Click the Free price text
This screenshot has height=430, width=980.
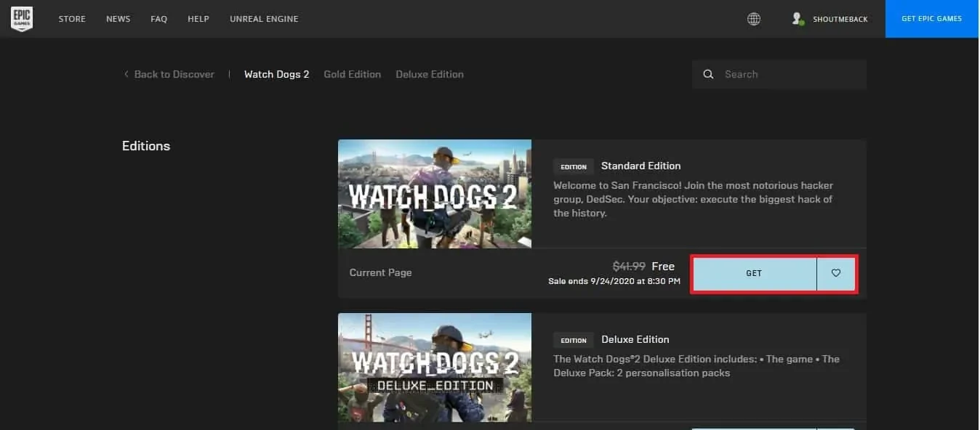(663, 266)
